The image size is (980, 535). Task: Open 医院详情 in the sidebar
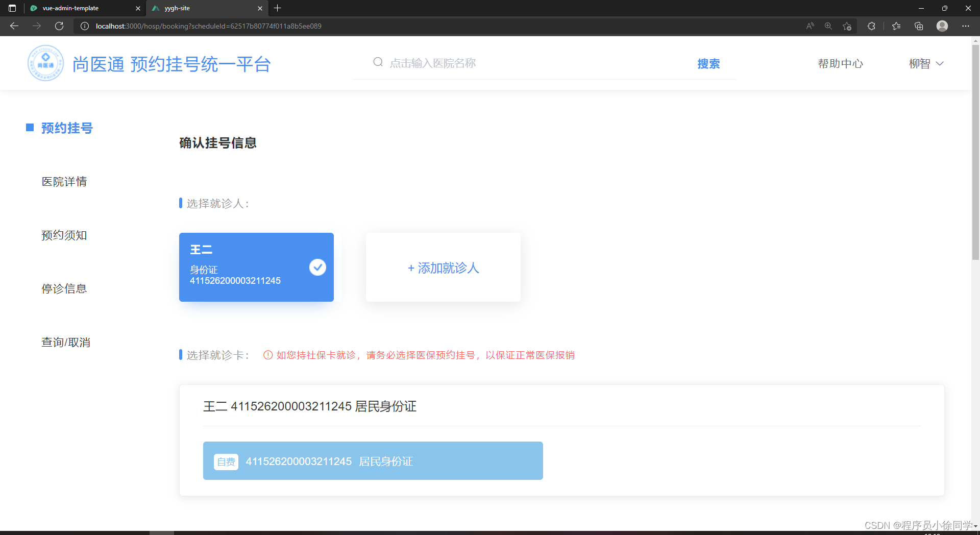pyautogui.click(x=64, y=182)
